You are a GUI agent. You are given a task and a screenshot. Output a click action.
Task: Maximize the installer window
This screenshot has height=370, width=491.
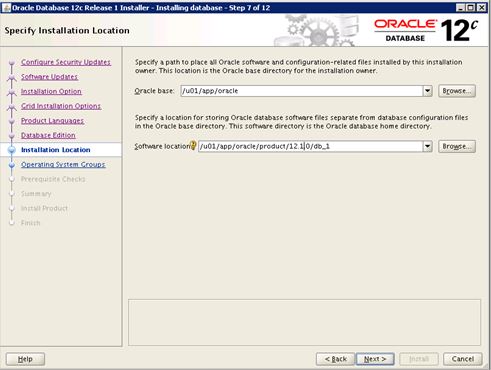point(471,8)
